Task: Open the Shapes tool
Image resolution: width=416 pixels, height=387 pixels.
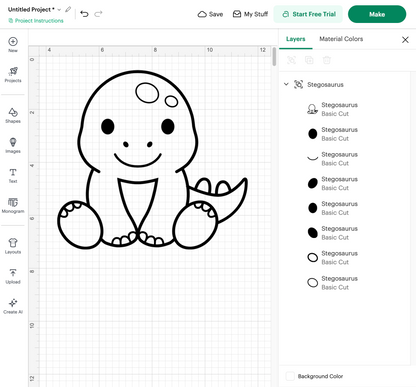Action: click(13, 115)
